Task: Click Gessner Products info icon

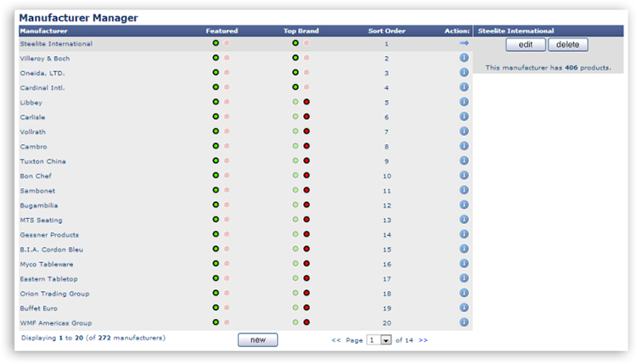Action: point(464,234)
